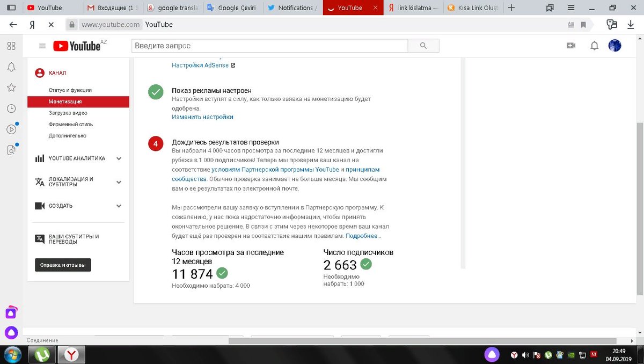Open browser downloads arrow icon
This screenshot has height=364, width=644.
(x=631, y=25)
